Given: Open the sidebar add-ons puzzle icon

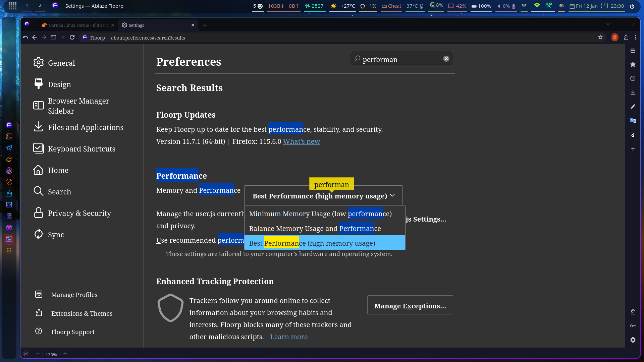Looking at the screenshot, I should [x=633, y=312].
